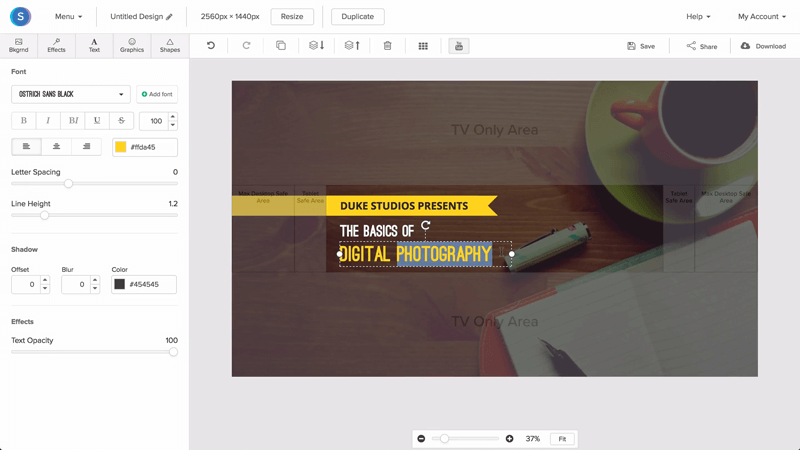This screenshot has width=800, height=450.
Task: Send layer backward icon
Action: coord(316,45)
